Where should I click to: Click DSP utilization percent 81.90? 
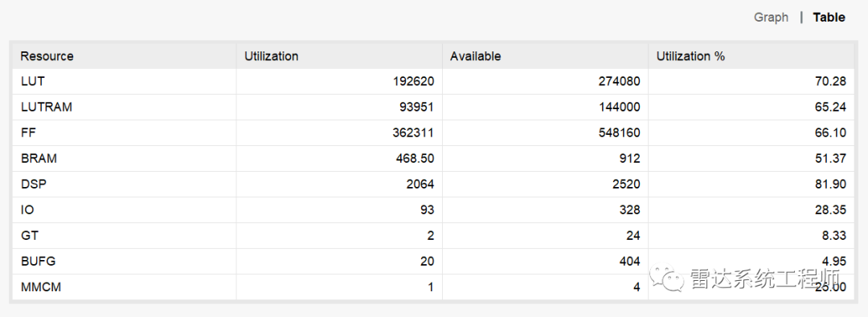click(829, 185)
